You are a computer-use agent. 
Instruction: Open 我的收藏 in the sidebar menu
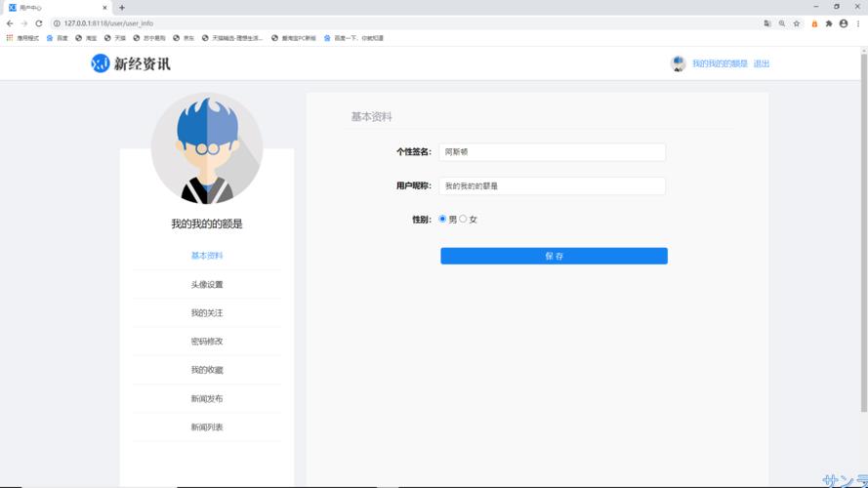(206, 370)
